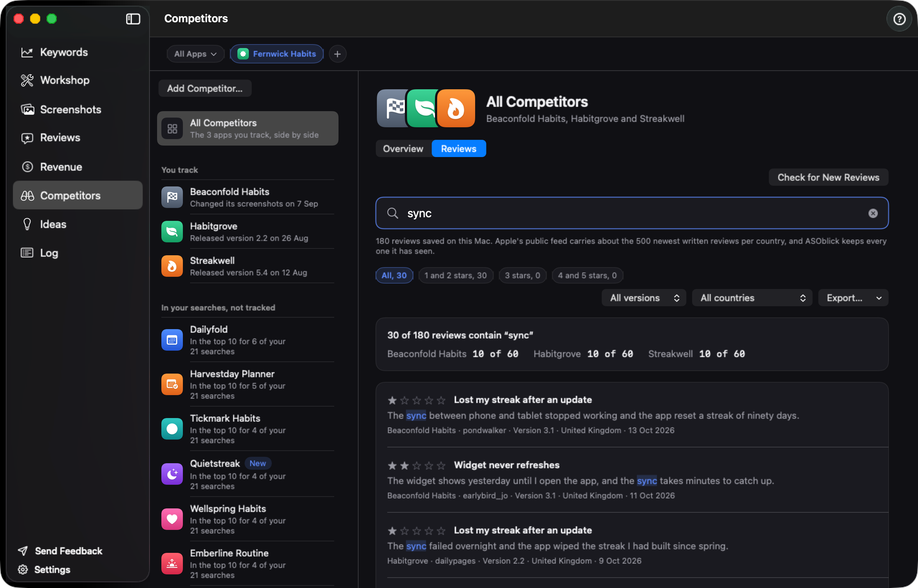Open the Screenshots section

pyautogui.click(x=77, y=110)
